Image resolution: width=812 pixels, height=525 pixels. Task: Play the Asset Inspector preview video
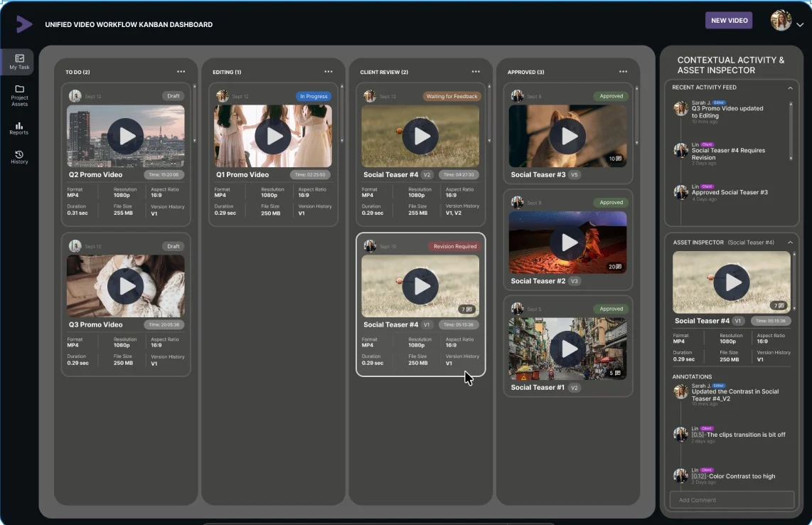[731, 282]
